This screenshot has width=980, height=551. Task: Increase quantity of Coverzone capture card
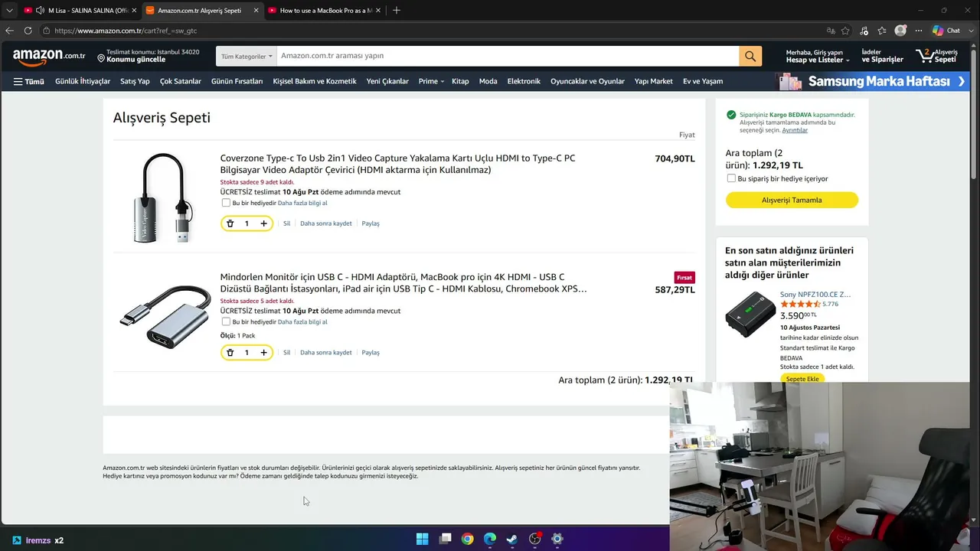pyautogui.click(x=263, y=223)
